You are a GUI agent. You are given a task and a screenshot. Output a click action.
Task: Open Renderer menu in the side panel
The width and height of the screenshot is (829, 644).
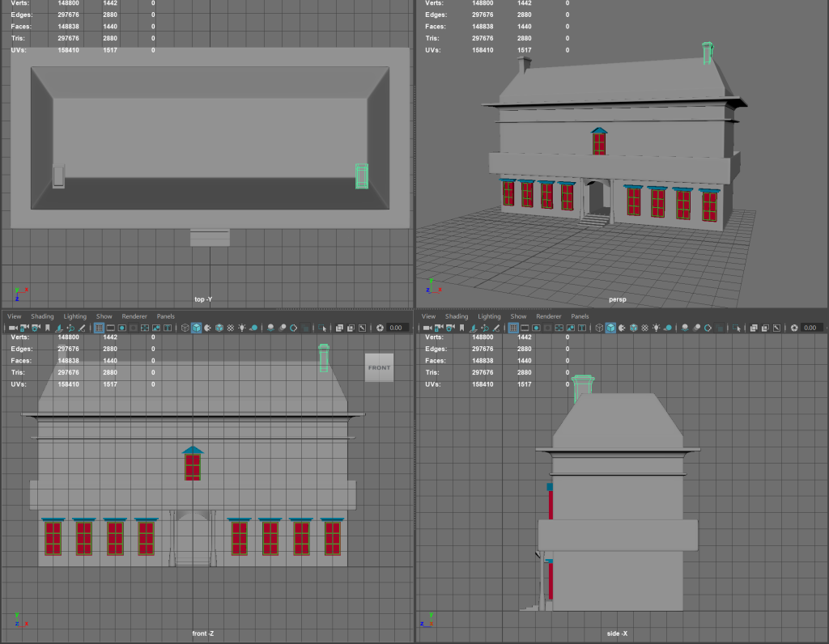548,316
